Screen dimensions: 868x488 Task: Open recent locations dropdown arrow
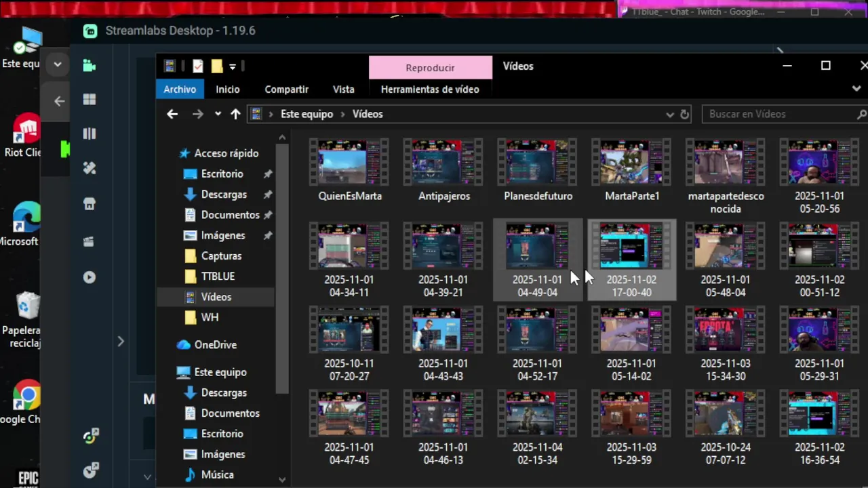point(218,114)
